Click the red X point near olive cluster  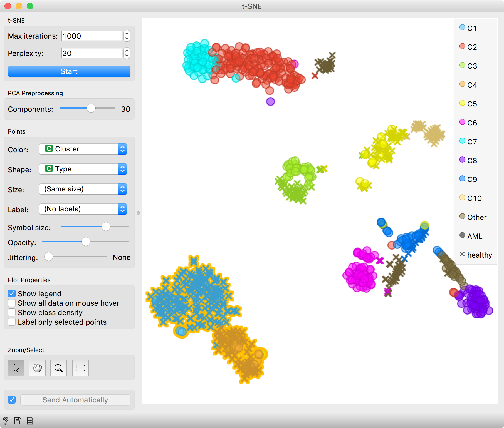pyautogui.click(x=315, y=76)
